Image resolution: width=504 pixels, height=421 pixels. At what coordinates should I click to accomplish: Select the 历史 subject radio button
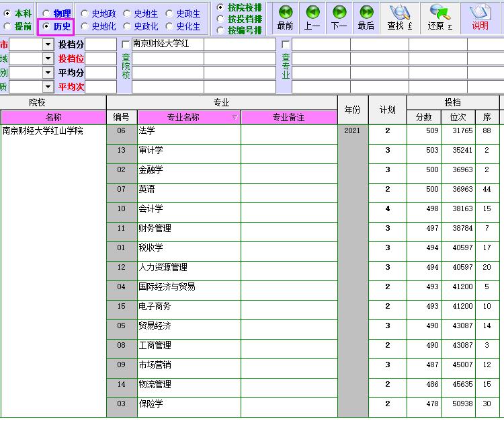click(46, 26)
